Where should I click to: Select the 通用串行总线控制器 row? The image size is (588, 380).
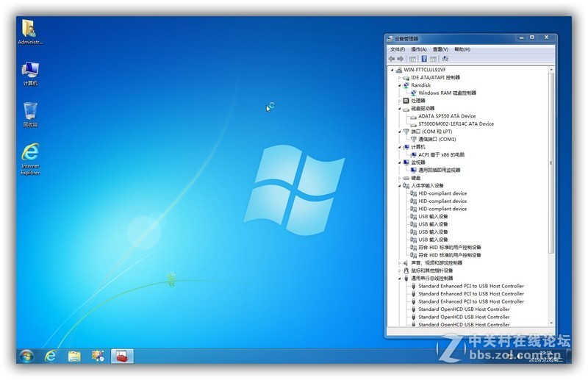(431, 279)
